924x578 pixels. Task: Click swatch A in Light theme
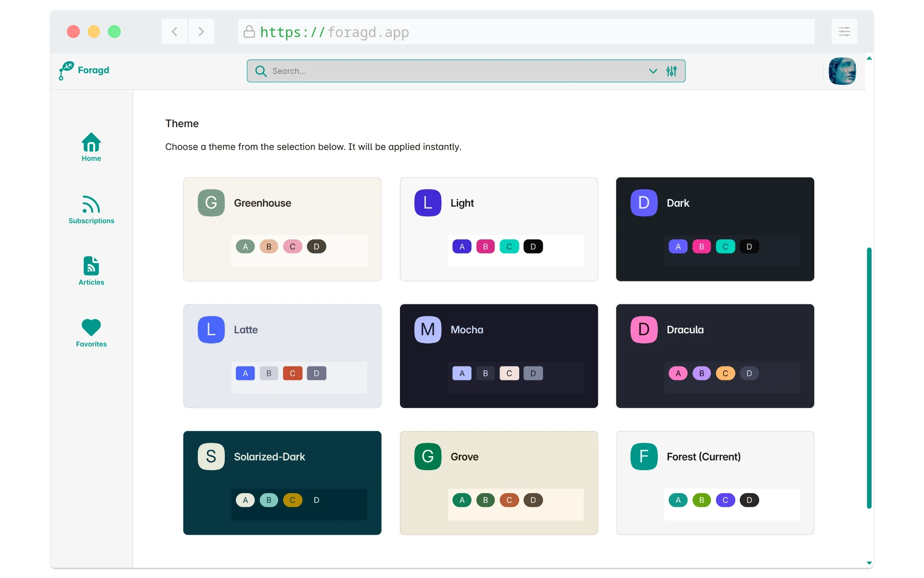[462, 247]
